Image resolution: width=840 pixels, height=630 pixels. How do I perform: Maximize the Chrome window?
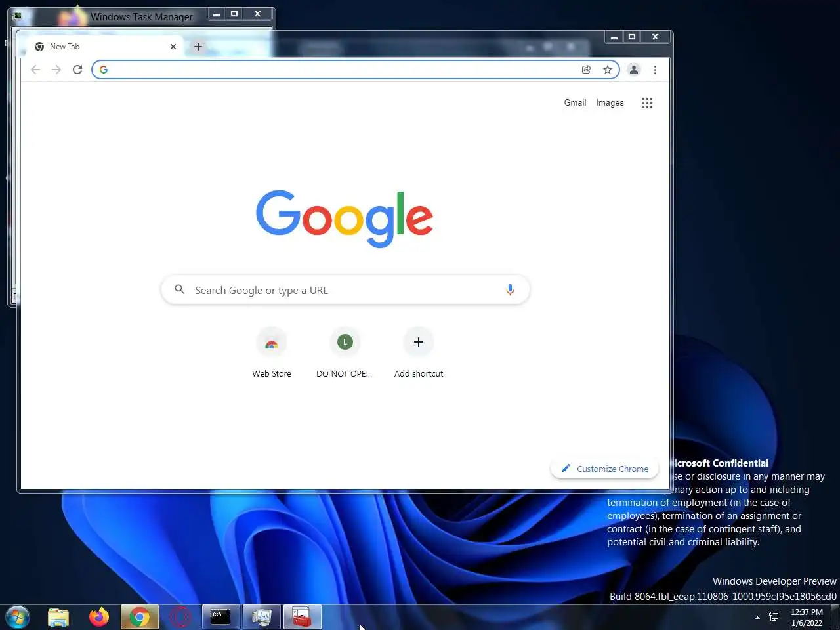pos(632,37)
